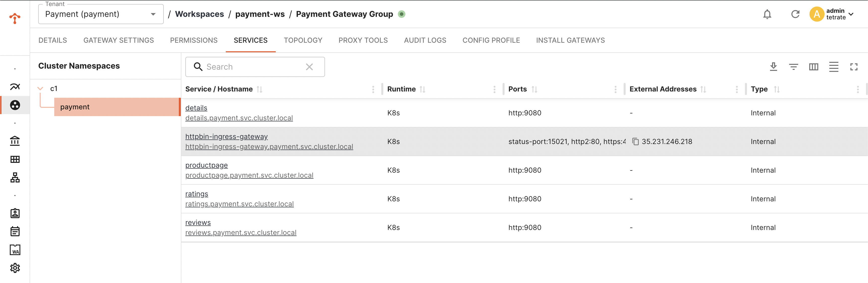Click the refresh icon in header

pyautogui.click(x=795, y=14)
